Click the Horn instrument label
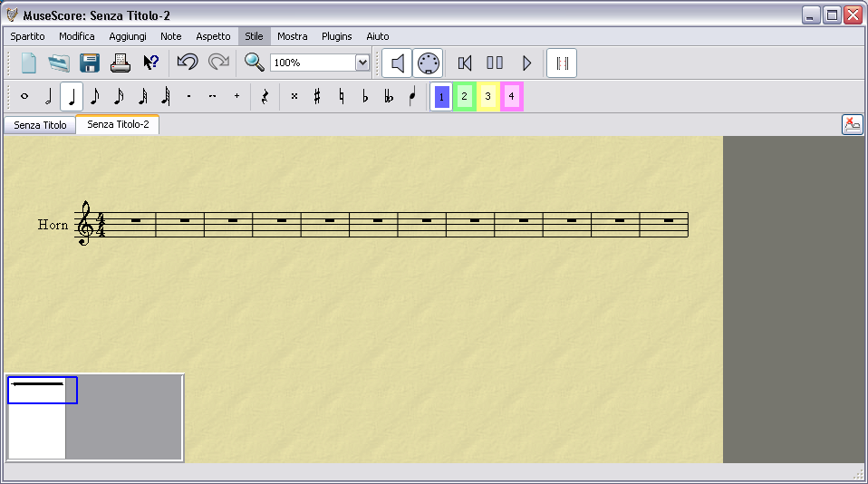The width and height of the screenshot is (868, 484). pyautogui.click(x=53, y=225)
